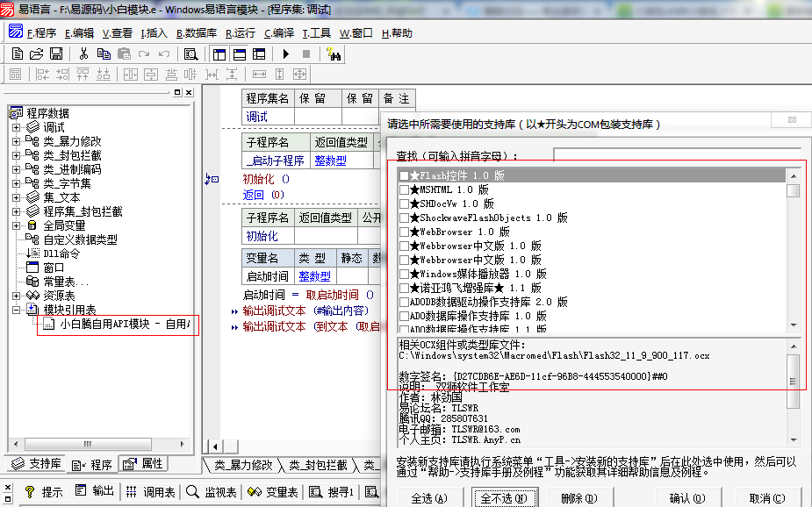
Task: Click the Stop square icon
Action: [x=306, y=54]
